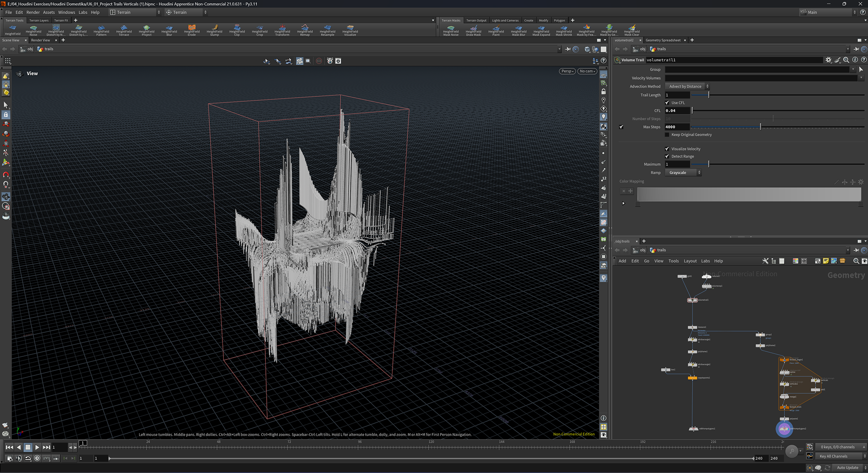Select the HeightField Blur shelf tool

tap(169, 30)
